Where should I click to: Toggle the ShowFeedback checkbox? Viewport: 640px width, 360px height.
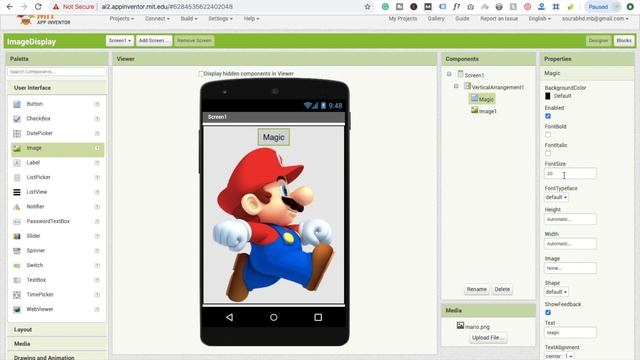pyautogui.click(x=548, y=313)
